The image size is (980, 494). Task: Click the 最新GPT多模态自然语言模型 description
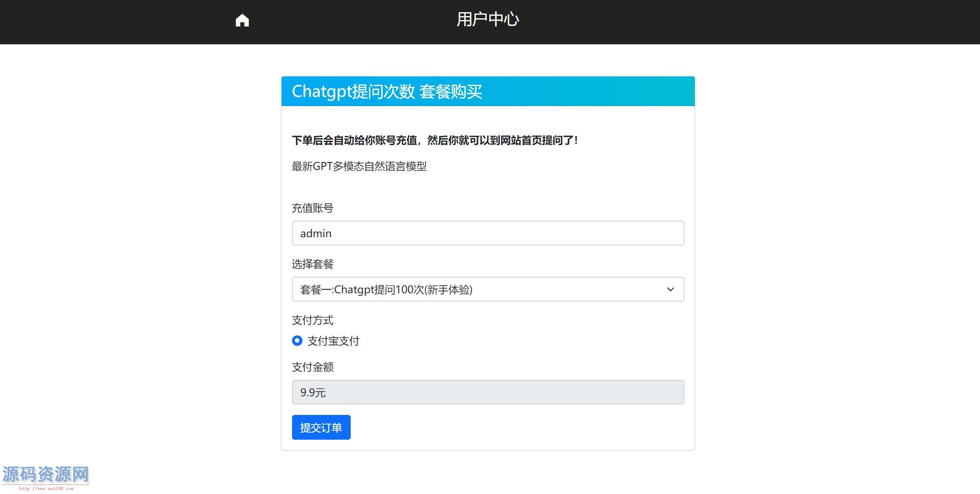[359, 166]
